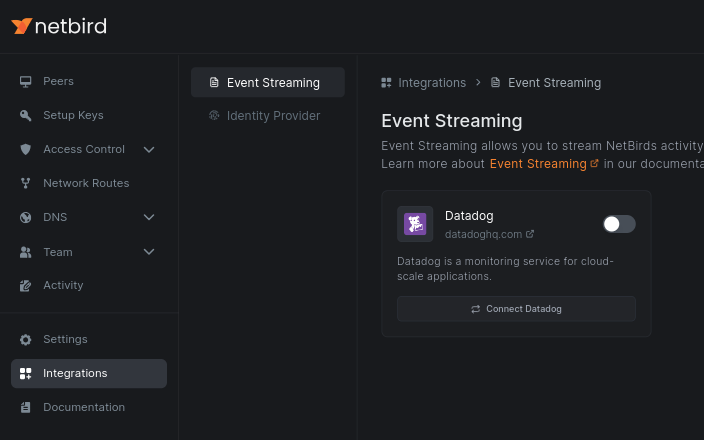Select the Event Streaming tab
The width and height of the screenshot is (704, 440).
(x=267, y=82)
